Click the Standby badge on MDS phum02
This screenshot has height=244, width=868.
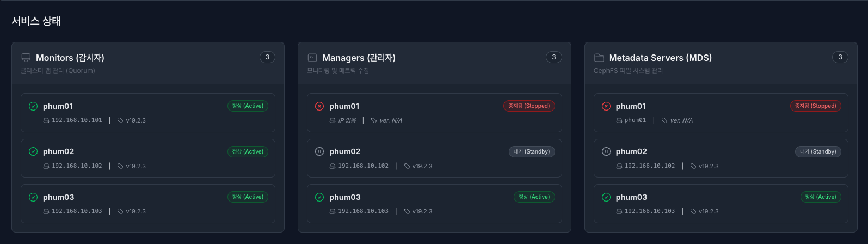pos(818,151)
